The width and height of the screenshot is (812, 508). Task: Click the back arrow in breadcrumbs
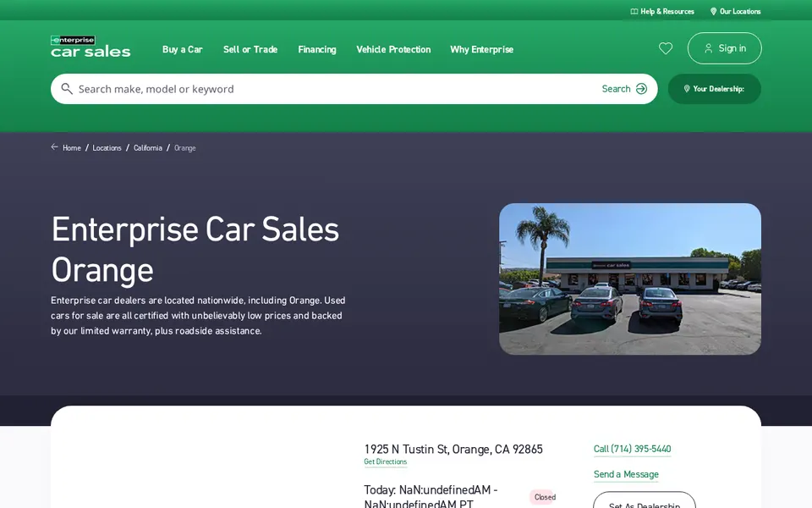click(x=54, y=147)
